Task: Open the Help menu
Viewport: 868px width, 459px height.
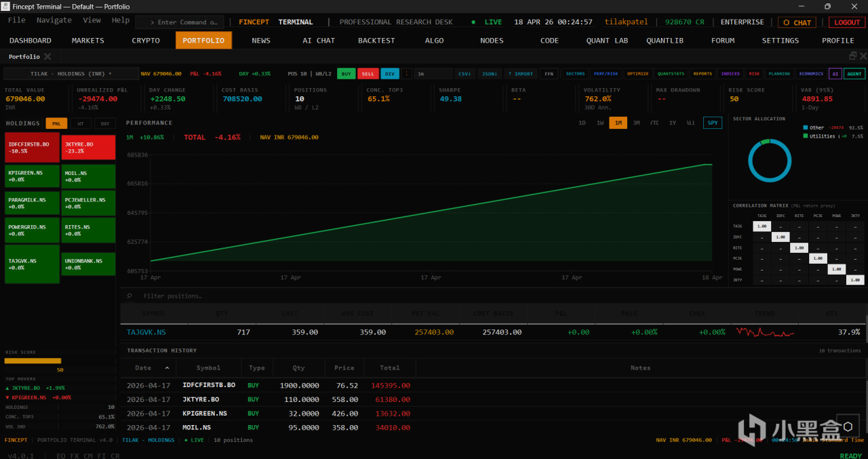Action: tap(121, 20)
